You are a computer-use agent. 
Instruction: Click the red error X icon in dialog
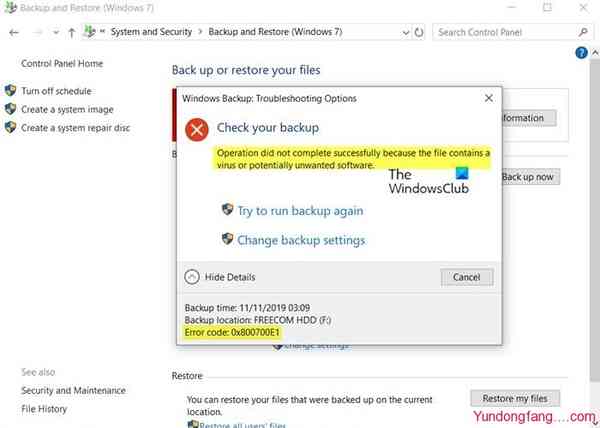(x=199, y=129)
